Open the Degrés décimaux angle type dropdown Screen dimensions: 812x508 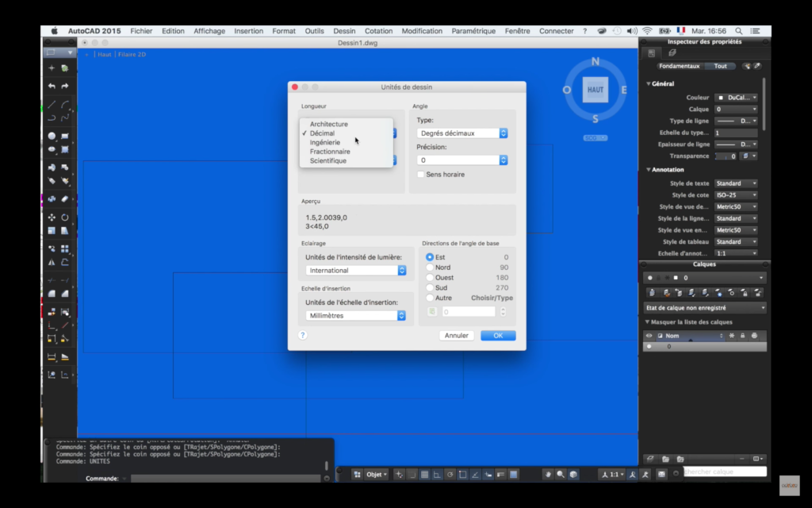coord(462,133)
